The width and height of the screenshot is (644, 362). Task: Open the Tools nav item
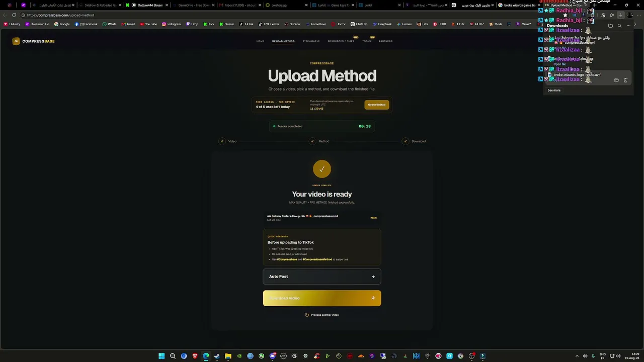(366, 41)
